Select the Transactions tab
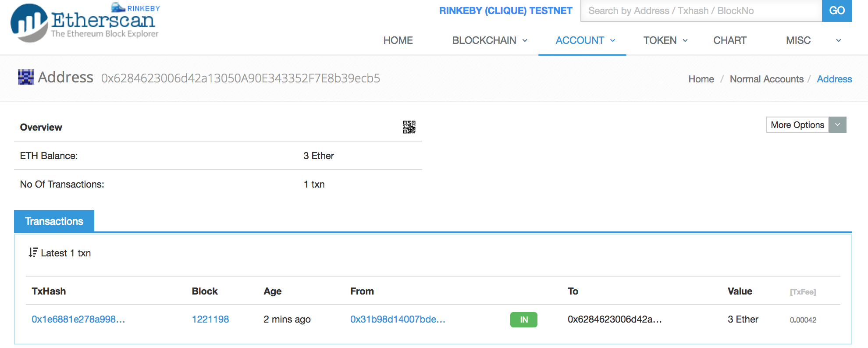 (x=54, y=221)
